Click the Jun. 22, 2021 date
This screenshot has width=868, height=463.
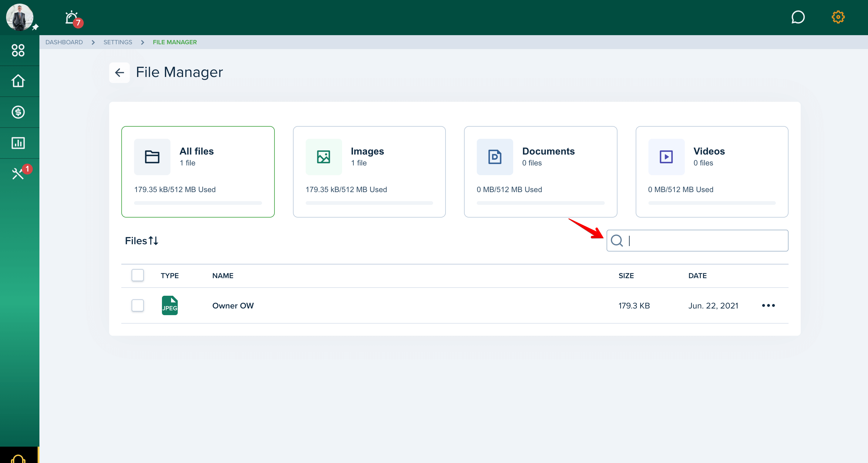(713, 305)
